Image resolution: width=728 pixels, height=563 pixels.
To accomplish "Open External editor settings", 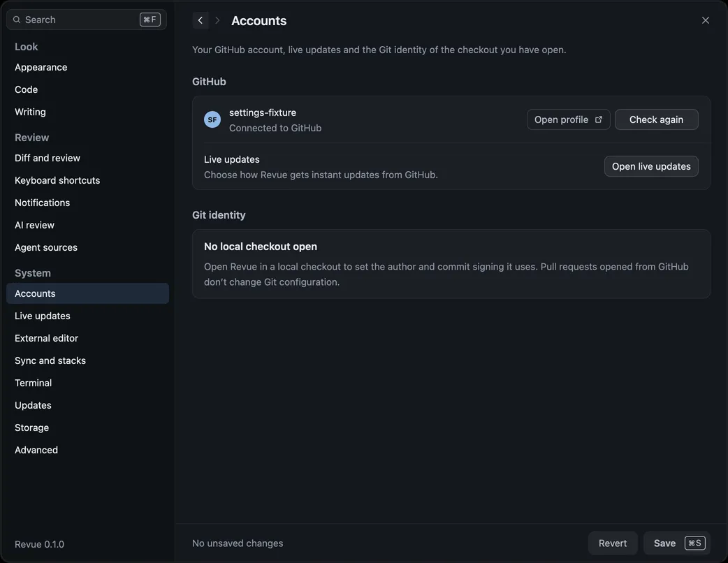I will tap(88, 338).
